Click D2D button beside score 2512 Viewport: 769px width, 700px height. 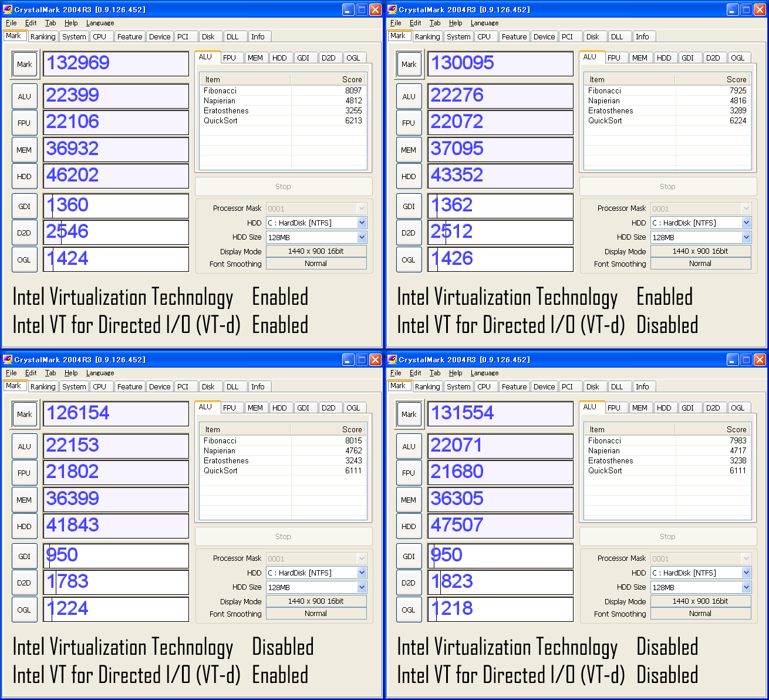coord(409,233)
